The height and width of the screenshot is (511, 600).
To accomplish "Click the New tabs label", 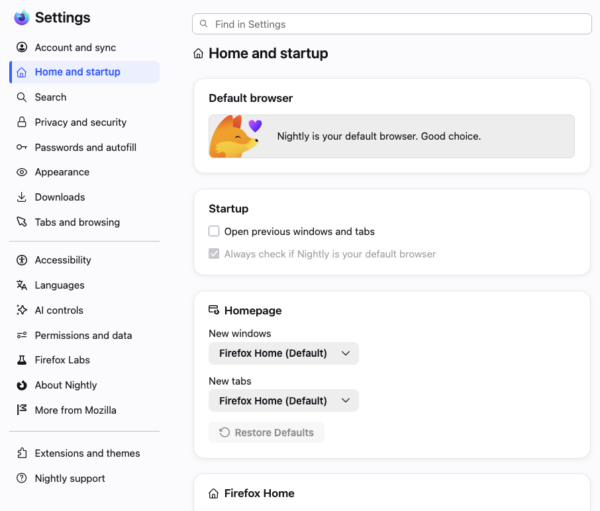I will point(230,381).
